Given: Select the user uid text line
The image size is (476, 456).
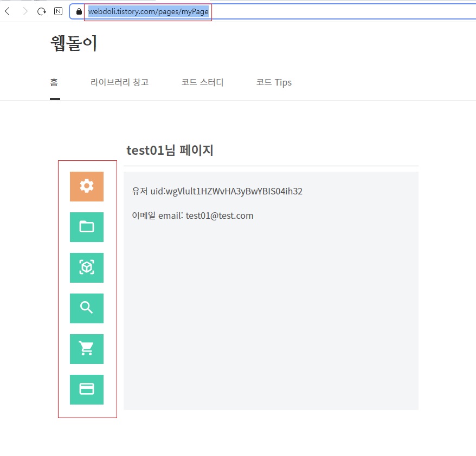Looking at the screenshot, I should coord(217,191).
